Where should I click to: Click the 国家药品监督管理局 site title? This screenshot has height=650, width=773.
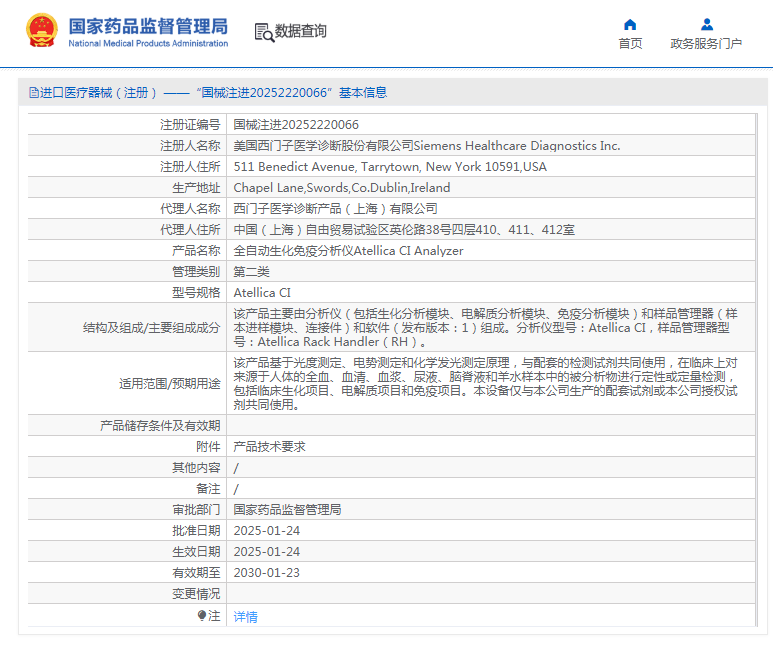[x=148, y=25]
